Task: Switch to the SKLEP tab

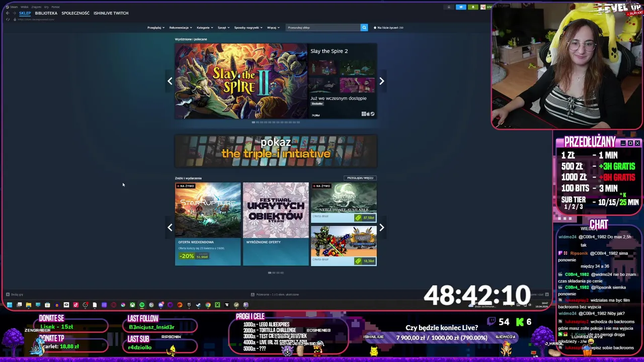Action: [x=25, y=13]
